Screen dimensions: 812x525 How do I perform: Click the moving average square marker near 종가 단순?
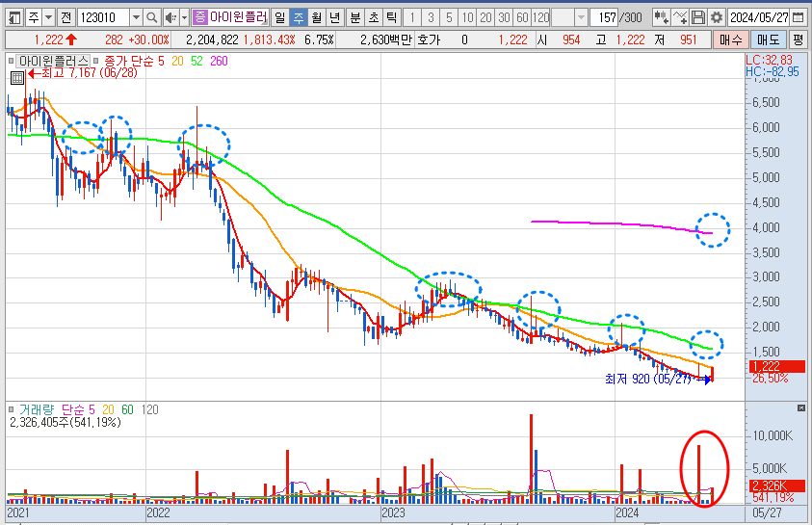(95, 61)
